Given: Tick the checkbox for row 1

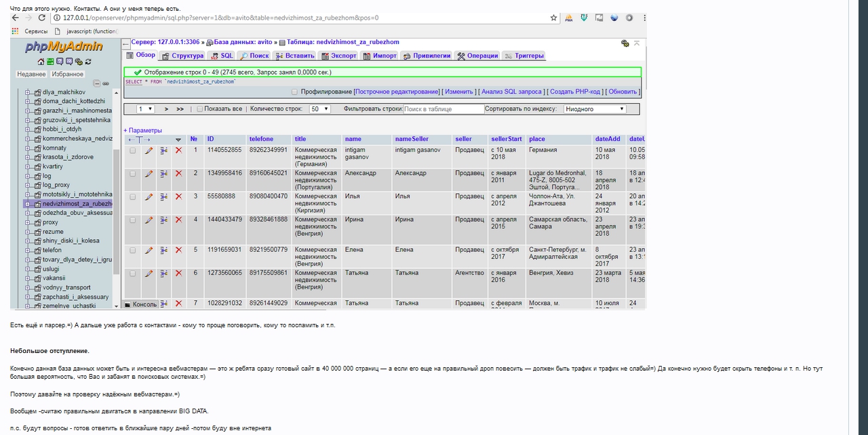Looking at the screenshot, I should pos(133,150).
